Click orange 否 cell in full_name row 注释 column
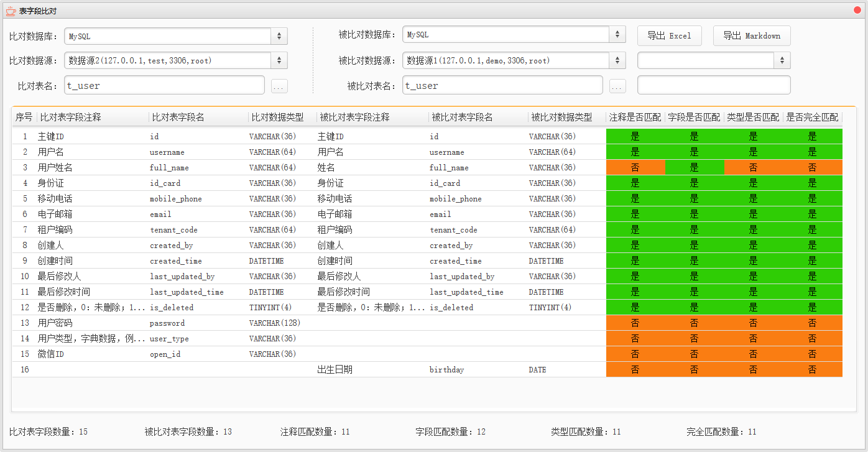 pyautogui.click(x=635, y=168)
